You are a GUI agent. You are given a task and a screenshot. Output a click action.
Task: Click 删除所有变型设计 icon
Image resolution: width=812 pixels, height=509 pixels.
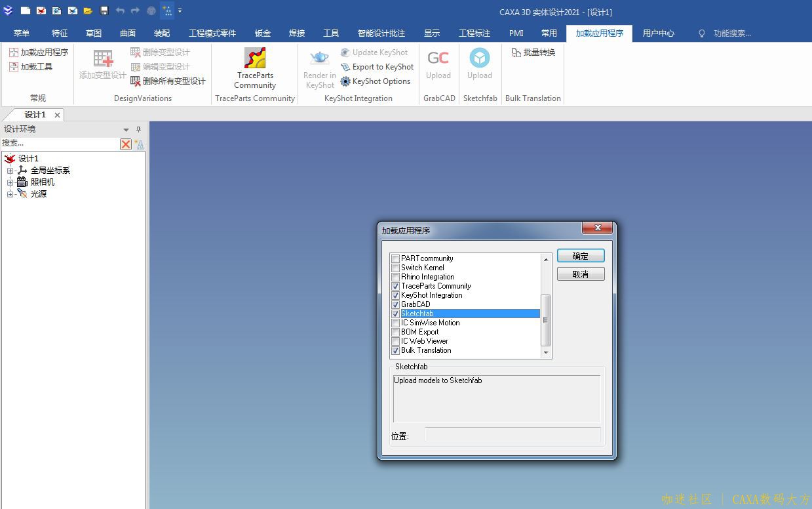click(x=136, y=81)
